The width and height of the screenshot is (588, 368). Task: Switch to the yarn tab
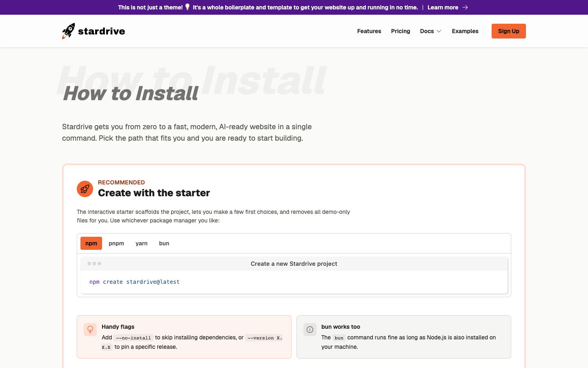142,243
